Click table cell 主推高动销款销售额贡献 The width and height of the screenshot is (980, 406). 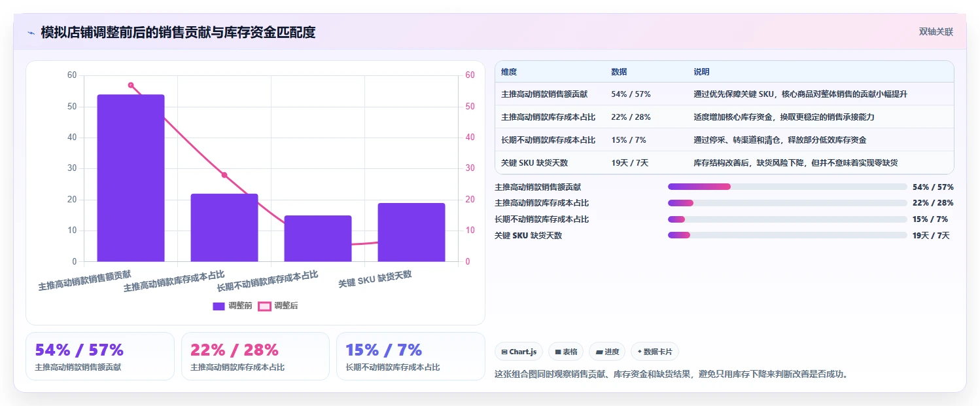544,94
